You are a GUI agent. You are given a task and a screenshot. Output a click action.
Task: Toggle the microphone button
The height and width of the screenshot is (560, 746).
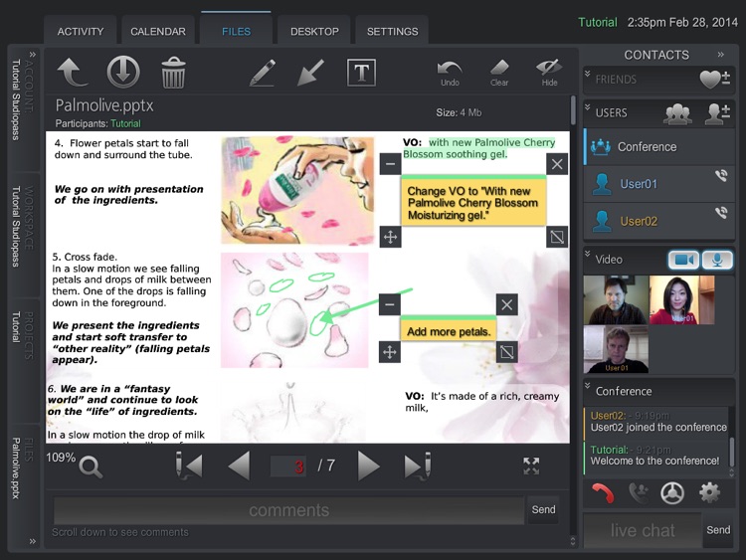tap(717, 260)
